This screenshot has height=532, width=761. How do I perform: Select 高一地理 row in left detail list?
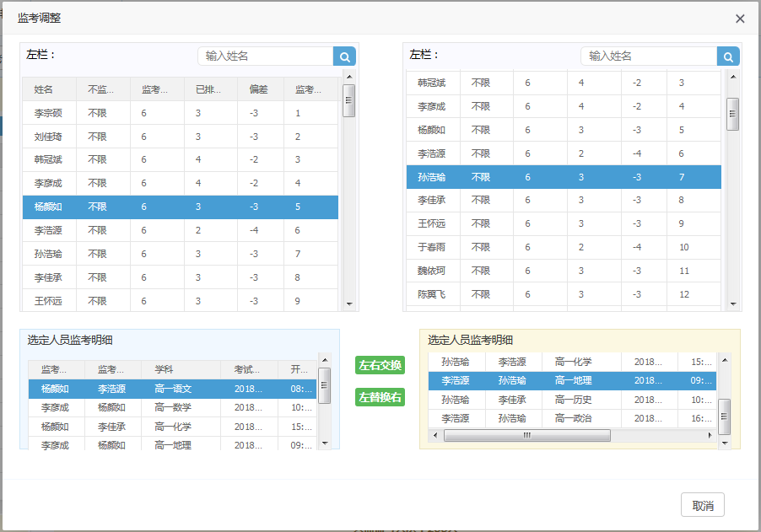tap(172, 444)
